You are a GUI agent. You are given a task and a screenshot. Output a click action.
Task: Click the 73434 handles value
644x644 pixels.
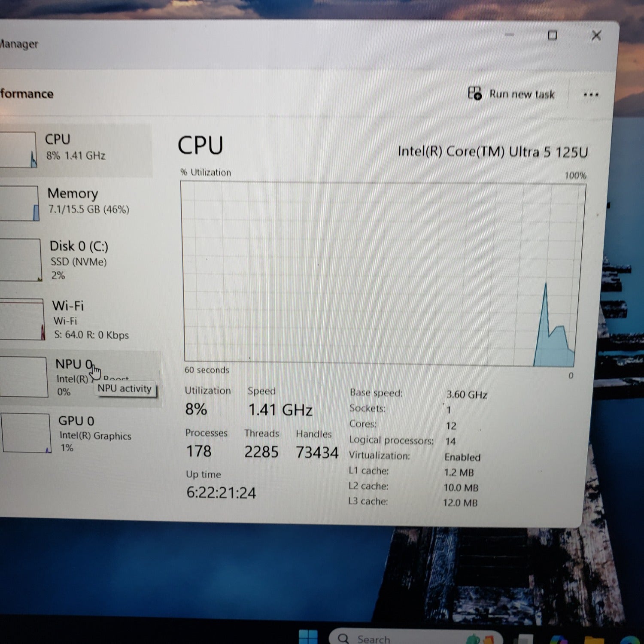317,453
